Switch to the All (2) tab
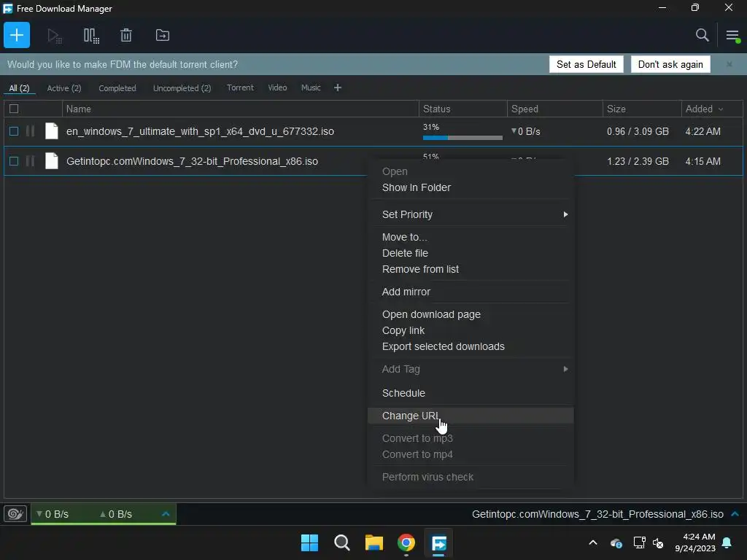747x560 pixels. [x=20, y=88]
